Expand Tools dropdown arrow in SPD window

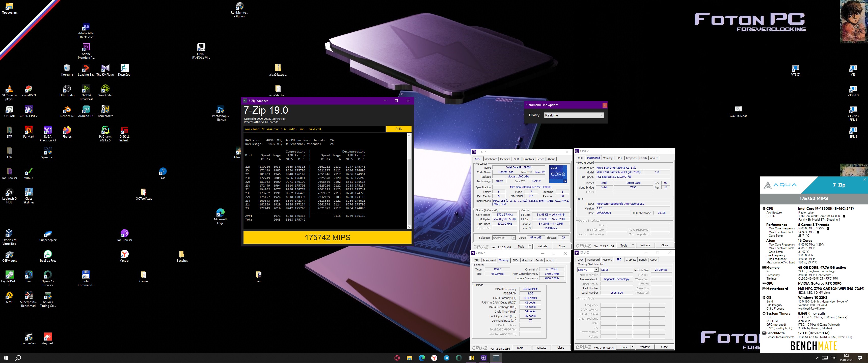coord(633,347)
